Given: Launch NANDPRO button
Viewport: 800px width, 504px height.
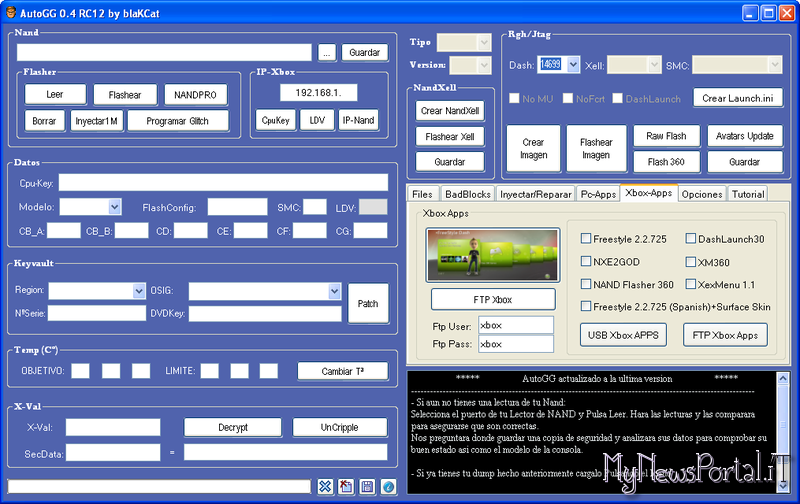Looking at the screenshot, I should (x=195, y=95).
